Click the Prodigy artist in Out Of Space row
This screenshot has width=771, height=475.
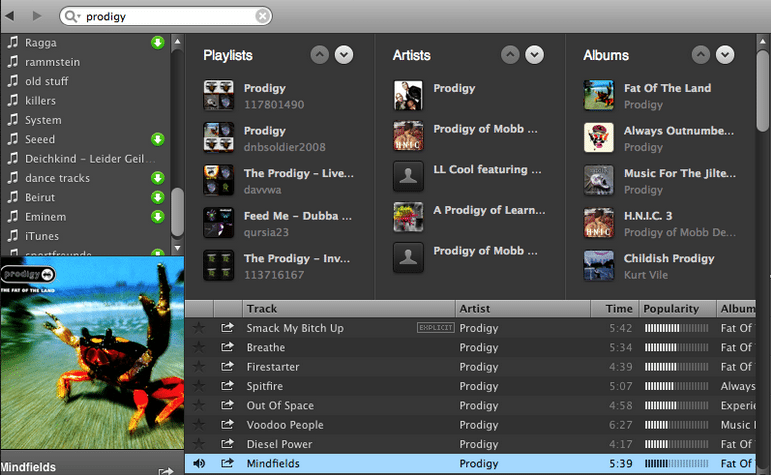tap(478, 406)
